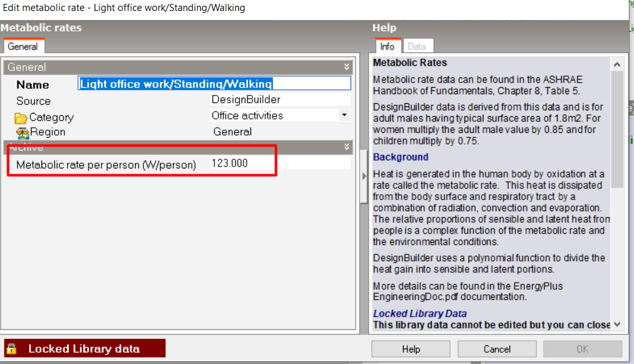Click the help panel scroll up arrow

(617, 65)
